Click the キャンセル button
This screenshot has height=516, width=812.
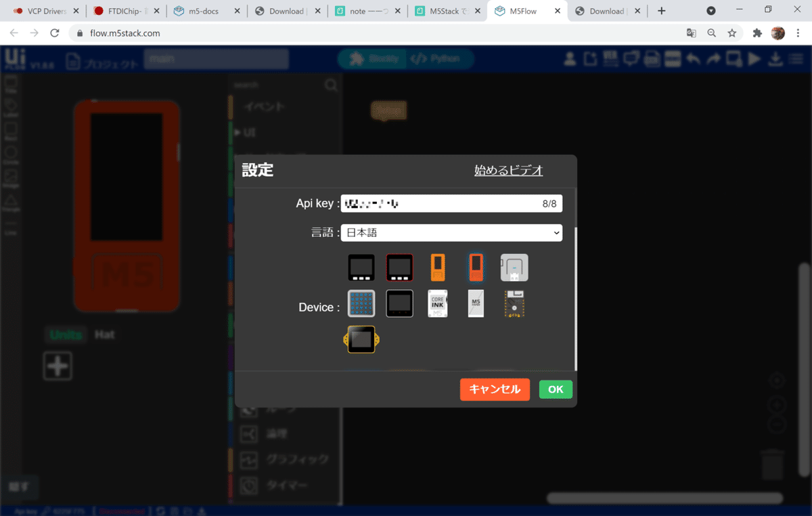[x=495, y=389]
